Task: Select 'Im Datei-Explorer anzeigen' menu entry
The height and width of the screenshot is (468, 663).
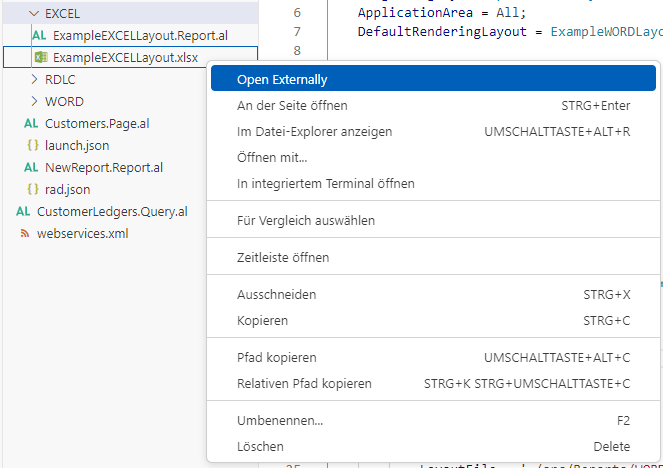Action: point(433,131)
